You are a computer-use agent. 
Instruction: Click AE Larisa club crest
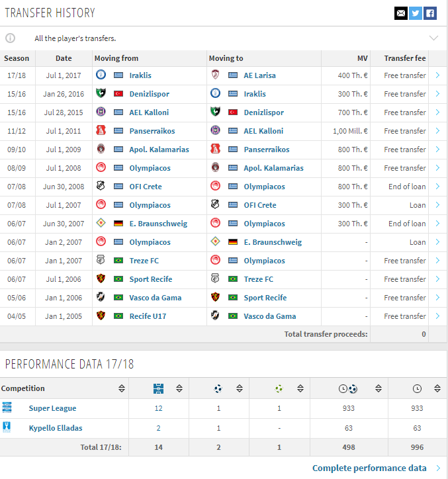(x=216, y=75)
